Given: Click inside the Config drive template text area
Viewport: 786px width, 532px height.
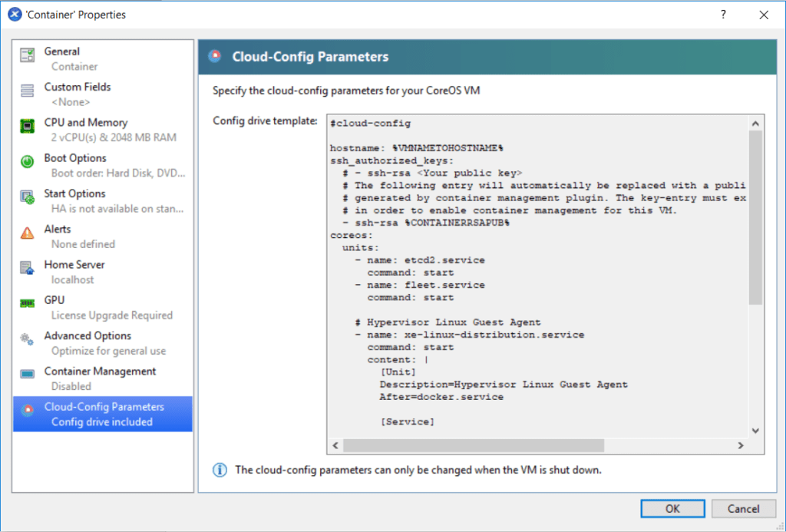Looking at the screenshot, I should pos(537,276).
